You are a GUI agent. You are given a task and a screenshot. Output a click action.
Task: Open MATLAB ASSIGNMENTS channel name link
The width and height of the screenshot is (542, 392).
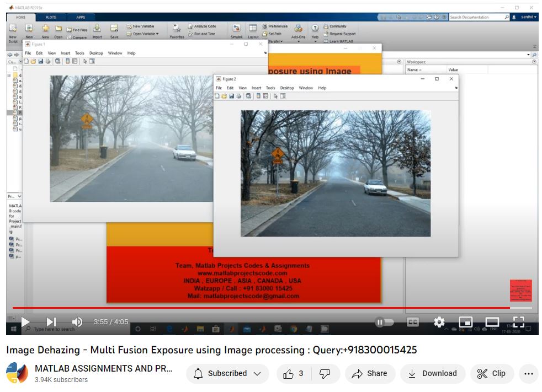[103, 368]
